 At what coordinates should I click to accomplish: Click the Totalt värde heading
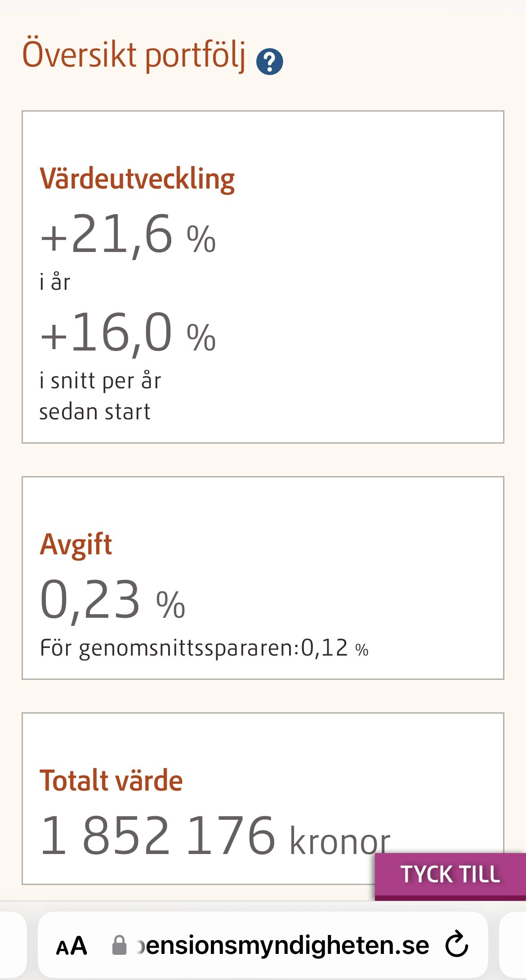tap(111, 780)
